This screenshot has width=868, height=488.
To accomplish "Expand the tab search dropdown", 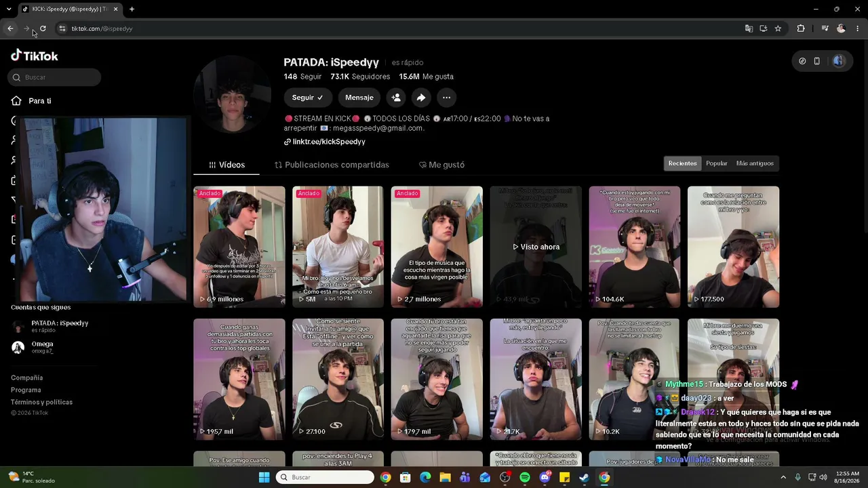I will pos(9,9).
